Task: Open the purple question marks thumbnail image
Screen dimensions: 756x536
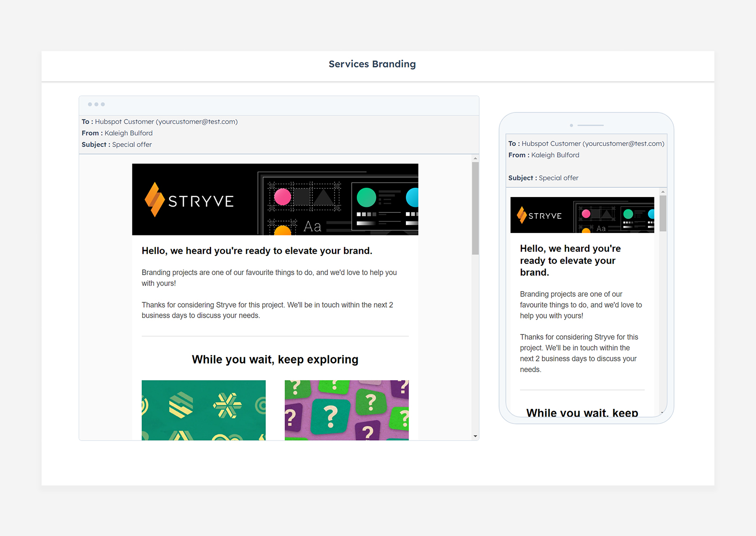Action: [347, 410]
